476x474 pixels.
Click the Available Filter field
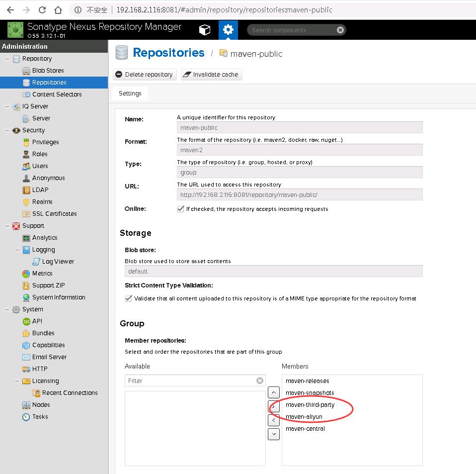[191, 380]
